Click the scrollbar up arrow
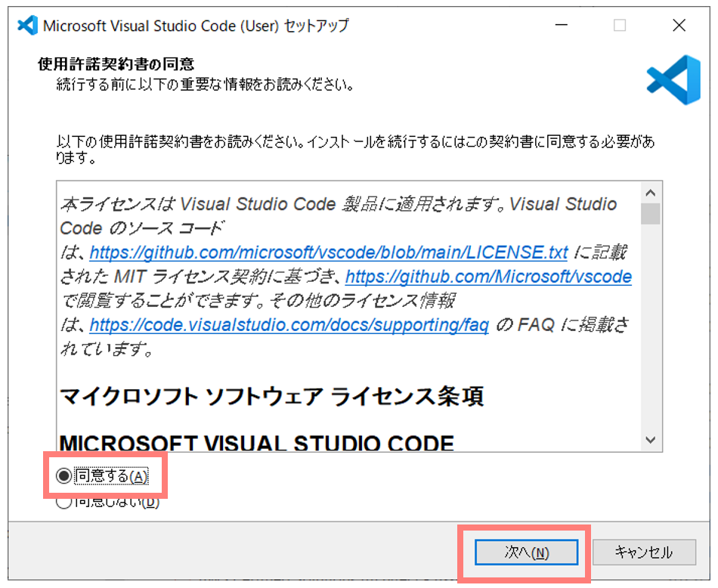This screenshot has width=718, height=588. [651, 192]
